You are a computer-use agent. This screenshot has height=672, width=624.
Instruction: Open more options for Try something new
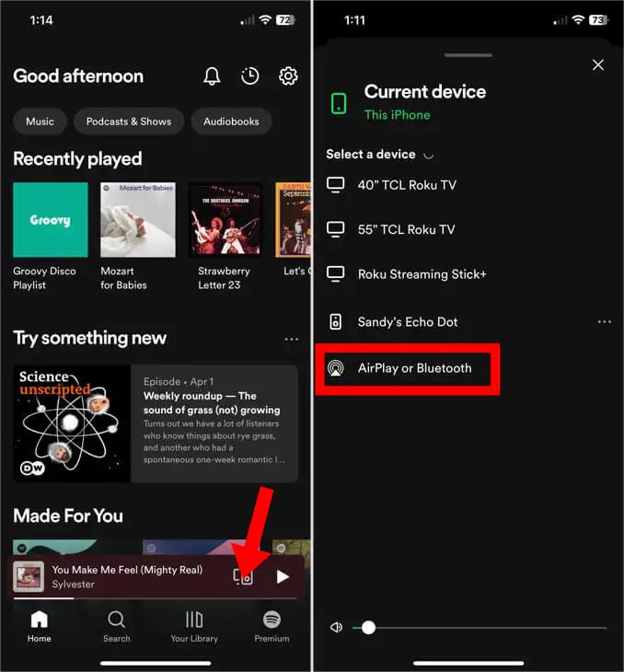pyautogui.click(x=291, y=339)
